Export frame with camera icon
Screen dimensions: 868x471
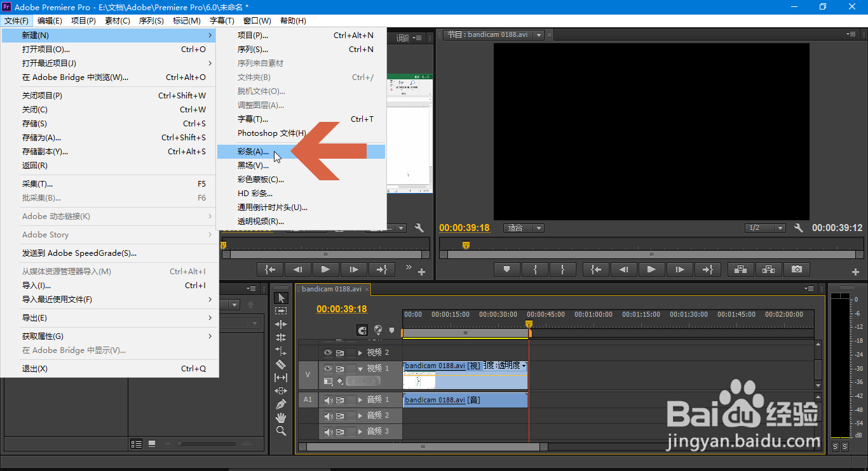796,269
